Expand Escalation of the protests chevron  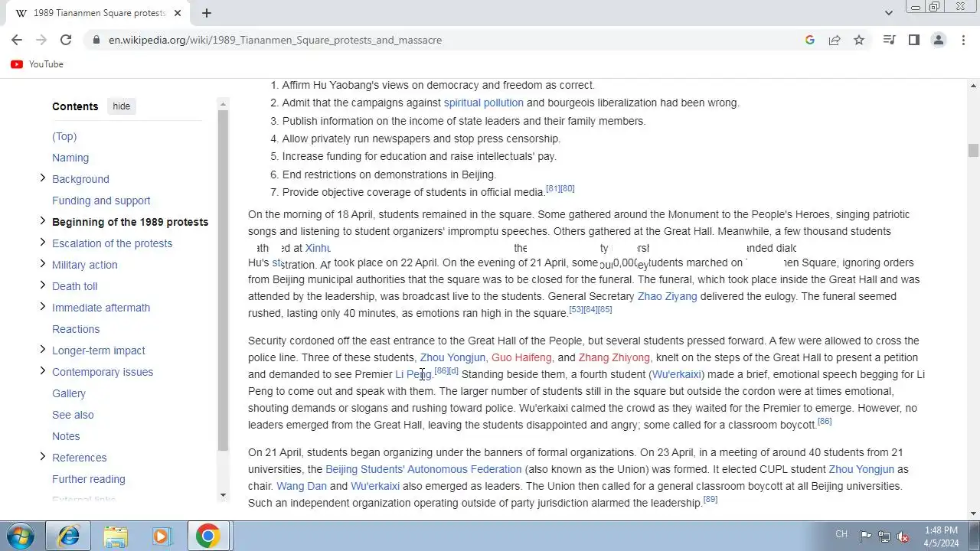[x=42, y=243]
